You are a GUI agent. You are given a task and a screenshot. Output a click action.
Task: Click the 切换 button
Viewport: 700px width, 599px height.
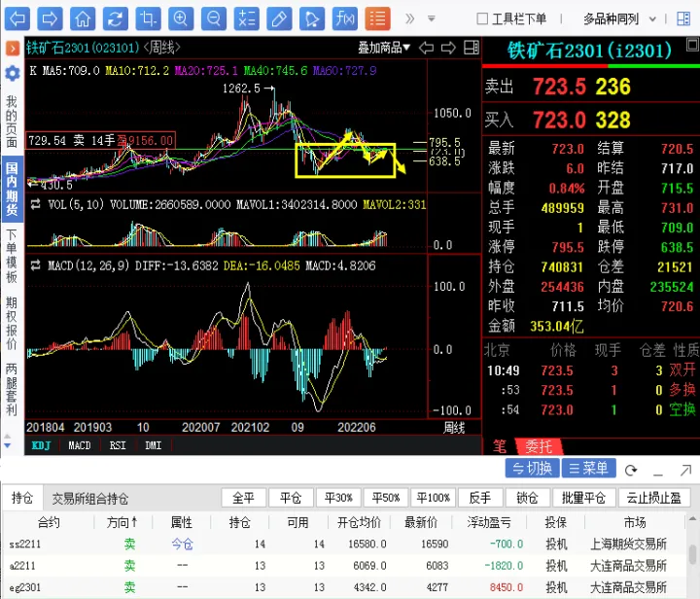coord(532,469)
